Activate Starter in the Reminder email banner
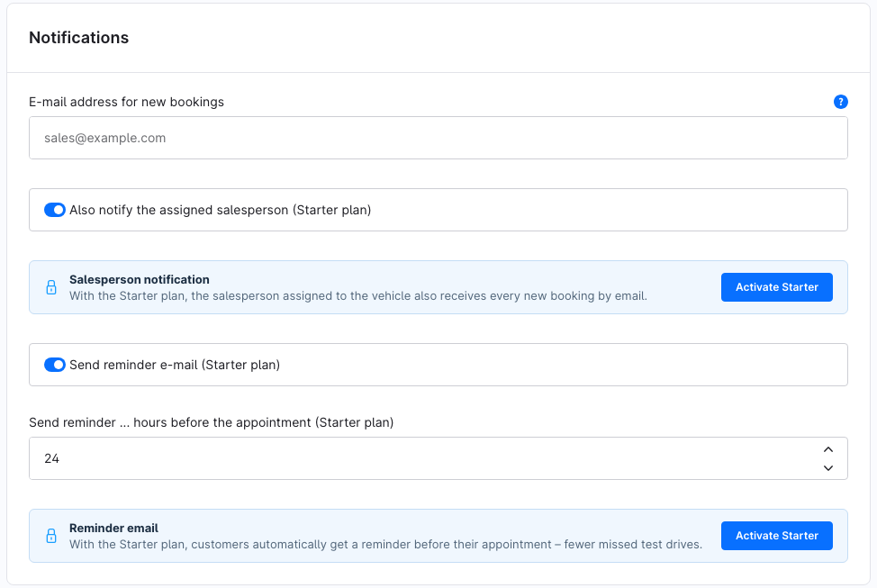This screenshot has width=877, height=588. (x=776, y=536)
